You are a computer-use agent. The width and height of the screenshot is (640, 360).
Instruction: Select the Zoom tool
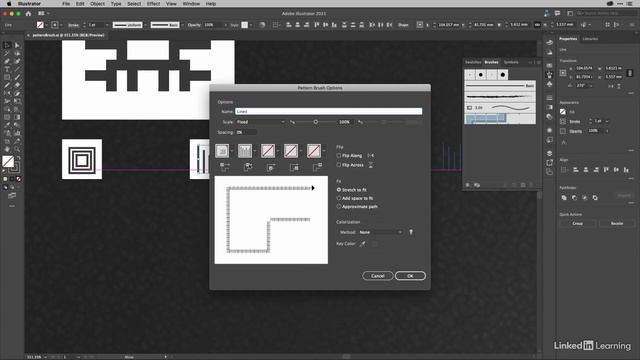17,149
